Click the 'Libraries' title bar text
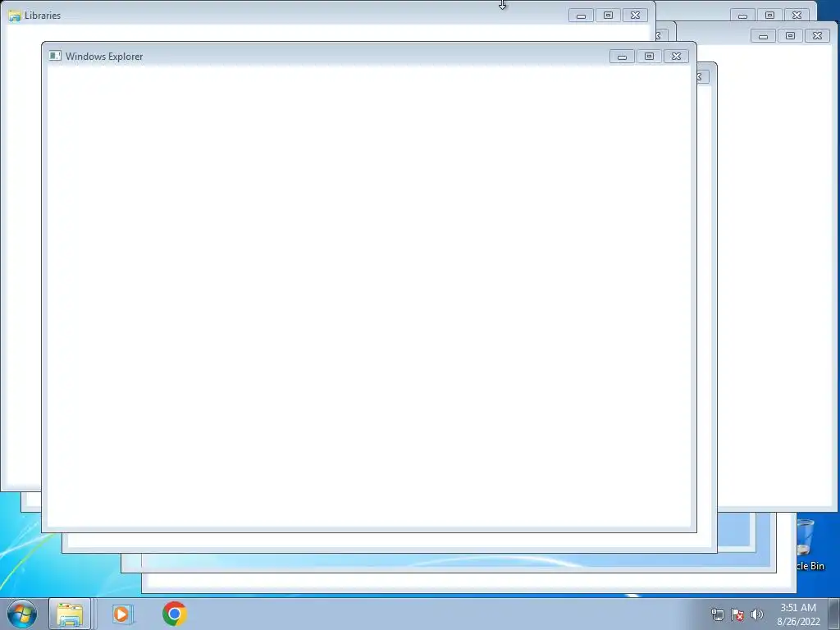The image size is (840, 630). pyautogui.click(x=43, y=16)
